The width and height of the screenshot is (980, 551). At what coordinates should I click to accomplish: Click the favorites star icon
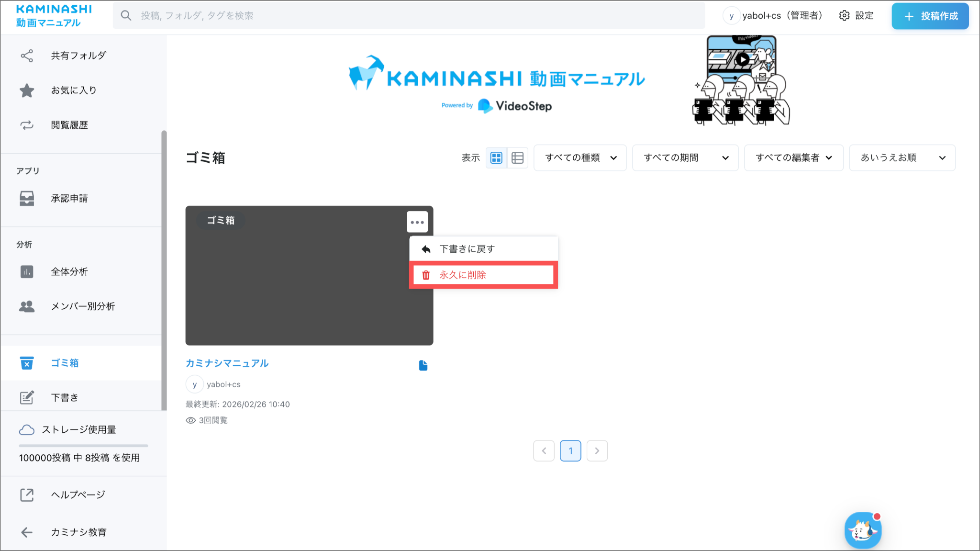coord(27,90)
